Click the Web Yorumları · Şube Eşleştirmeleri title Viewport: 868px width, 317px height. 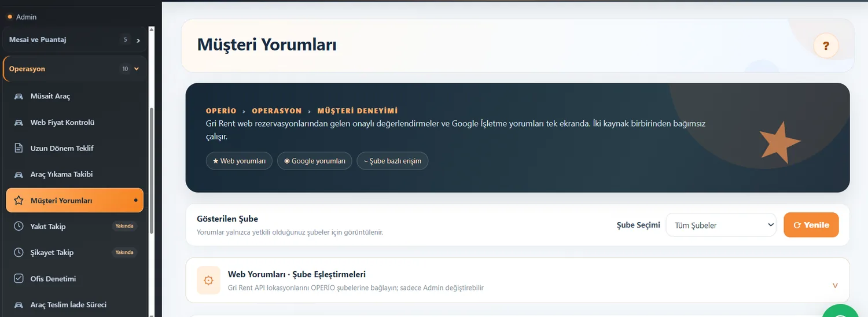(x=297, y=274)
